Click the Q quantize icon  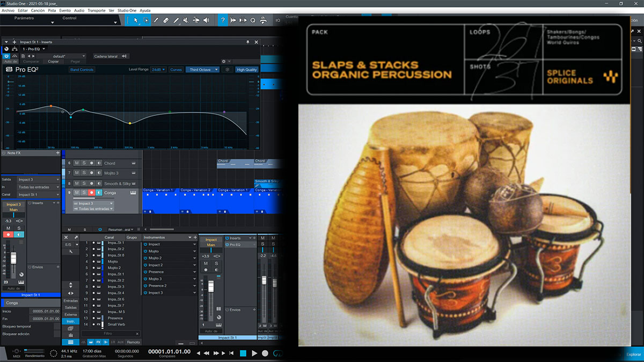(253, 20)
